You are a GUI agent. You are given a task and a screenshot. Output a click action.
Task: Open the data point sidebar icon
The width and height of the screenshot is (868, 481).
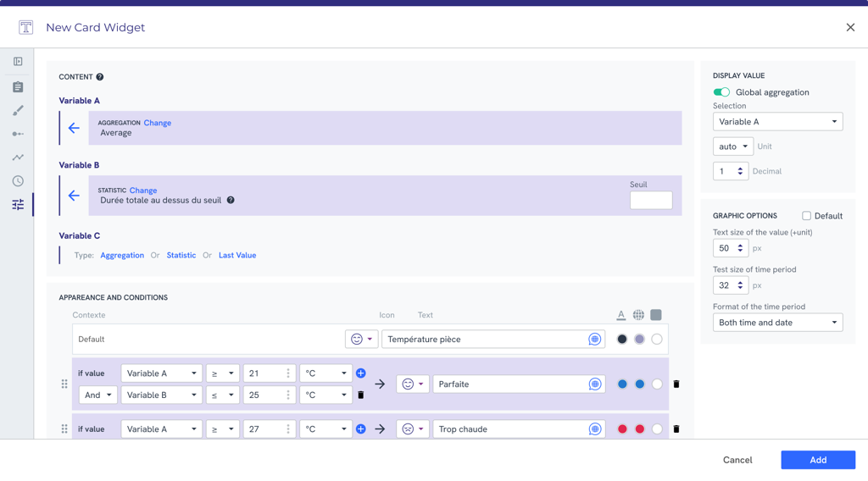click(18, 134)
